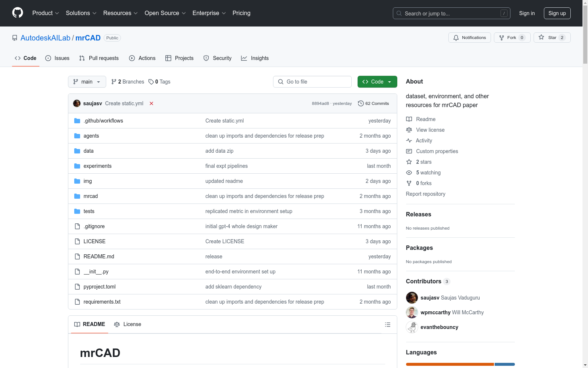Click the branches icon
Screen dimensions: 588x368
point(114,82)
